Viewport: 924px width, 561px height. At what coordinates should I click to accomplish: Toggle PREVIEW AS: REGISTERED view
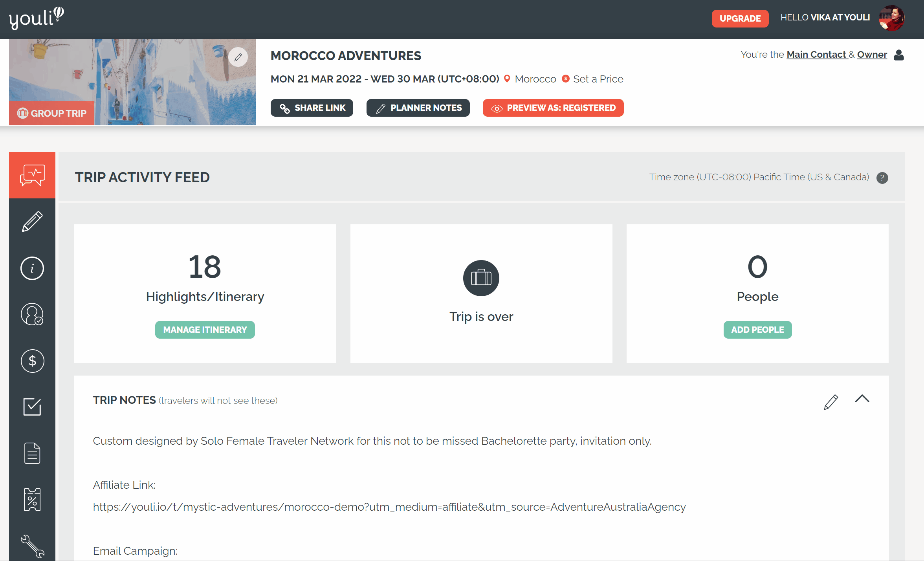pyautogui.click(x=554, y=108)
